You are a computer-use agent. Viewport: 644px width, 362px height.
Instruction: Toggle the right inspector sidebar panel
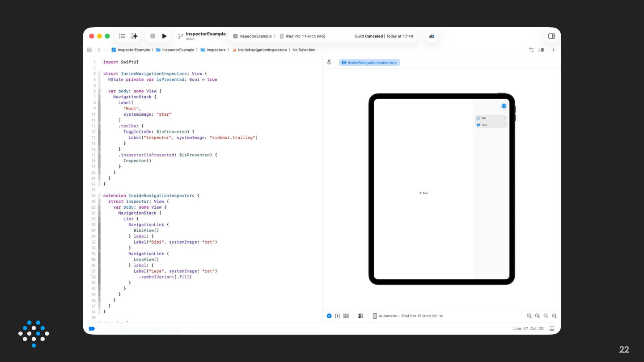[x=551, y=36]
